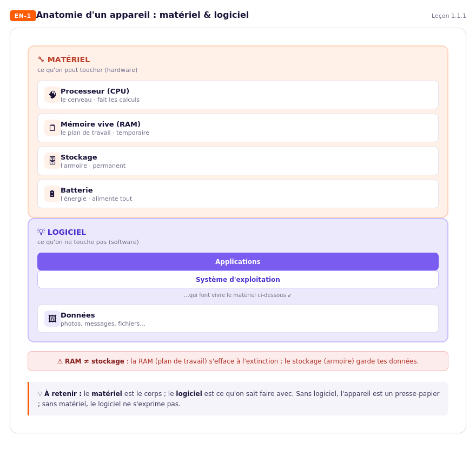Select the Système d'exploitation layer
Image resolution: width=476 pixels, height=469 pixels.
pyautogui.click(x=238, y=279)
